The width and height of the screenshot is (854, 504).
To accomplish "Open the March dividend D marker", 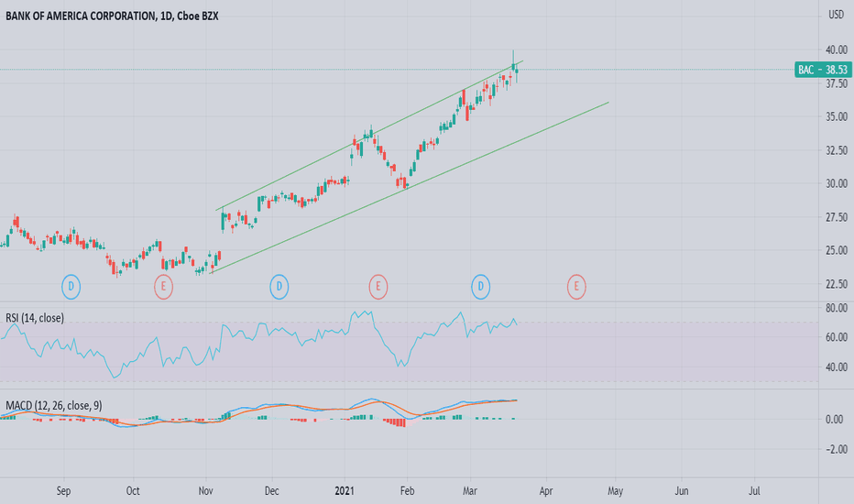I will pyautogui.click(x=480, y=287).
